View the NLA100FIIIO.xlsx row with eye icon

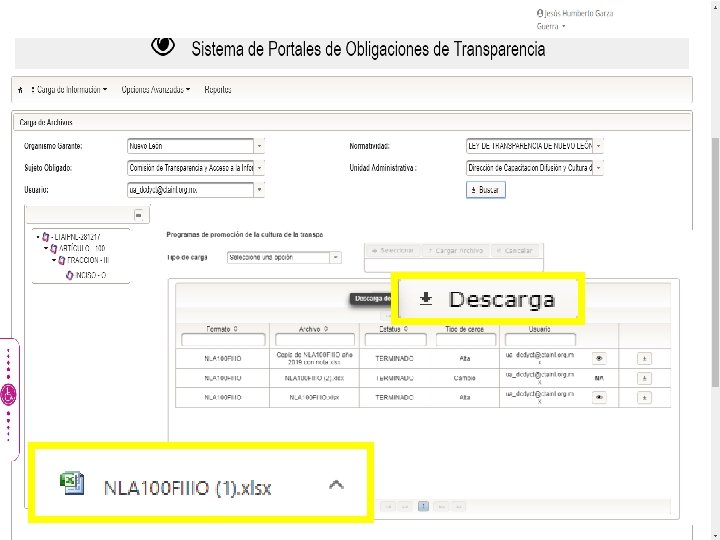point(599,397)
